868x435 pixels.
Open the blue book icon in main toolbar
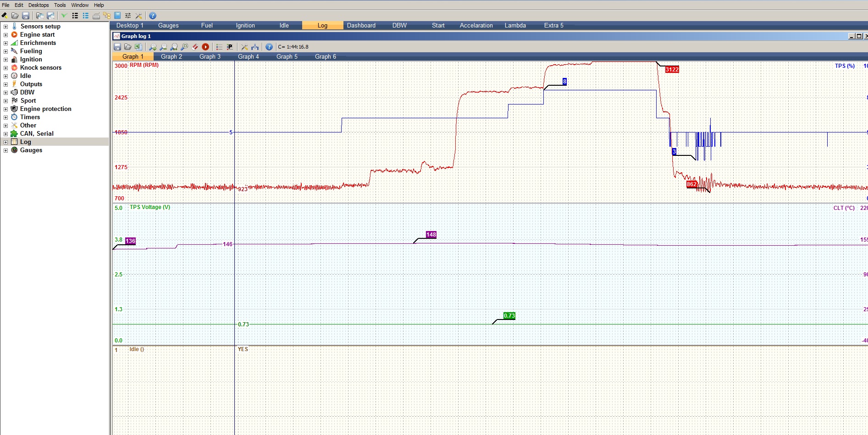point(117,16)
